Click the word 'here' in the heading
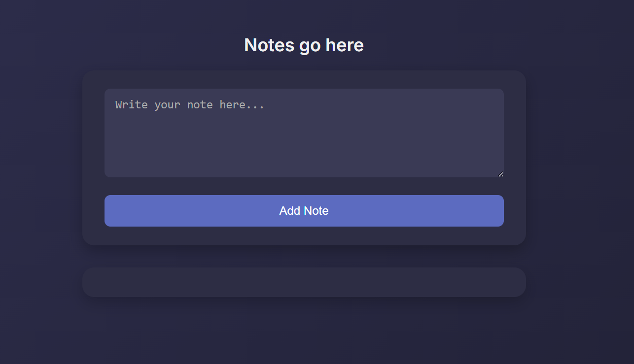This screenshot has height=364, width=634. coord(345,45)
